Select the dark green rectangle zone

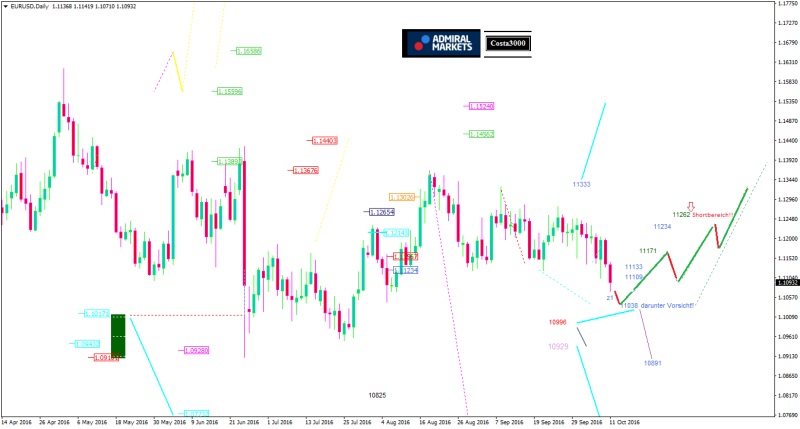click(118, 349)
